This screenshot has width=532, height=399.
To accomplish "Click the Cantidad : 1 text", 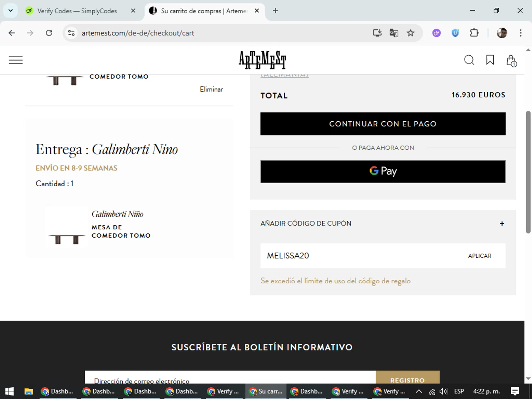I will 55,184.
